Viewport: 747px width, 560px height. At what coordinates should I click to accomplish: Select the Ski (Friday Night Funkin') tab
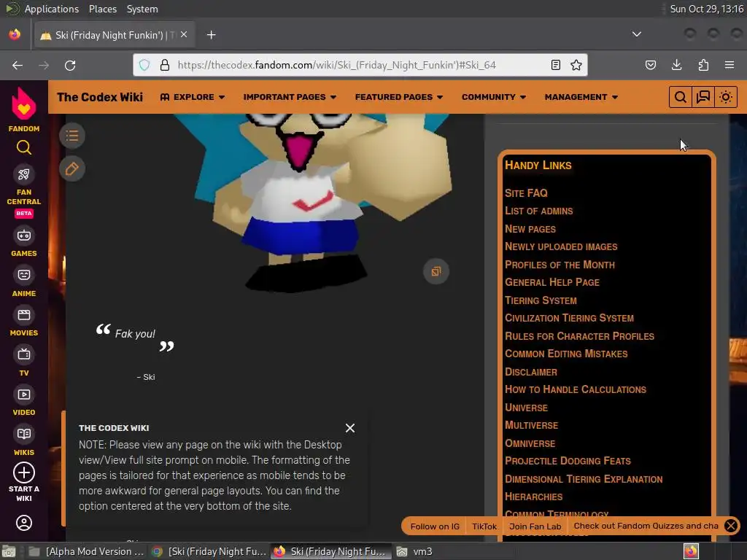coord(115,35)
